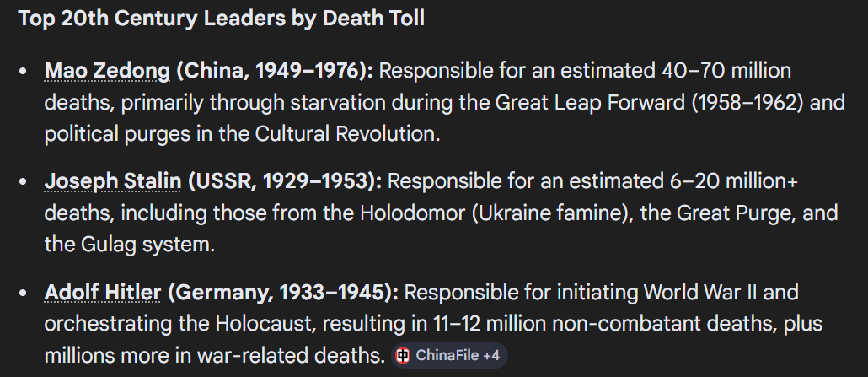Click the bullet point beside Mao Zedong
The image size is (868, 377).
(x=23, y=72)
